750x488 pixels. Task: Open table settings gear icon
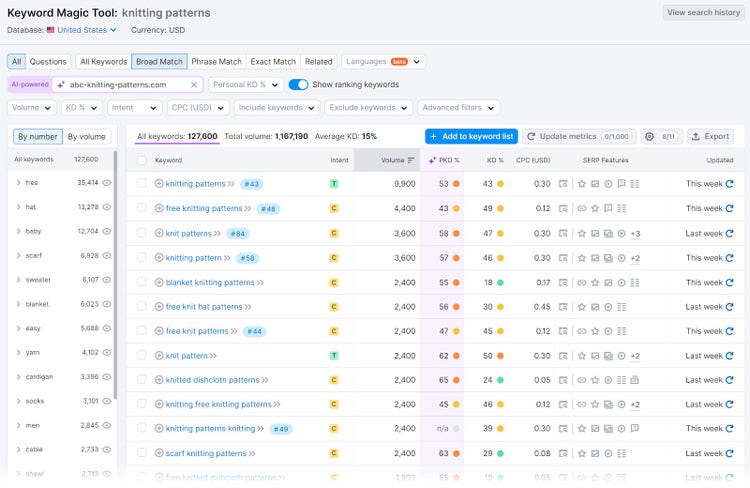(649, 136)
